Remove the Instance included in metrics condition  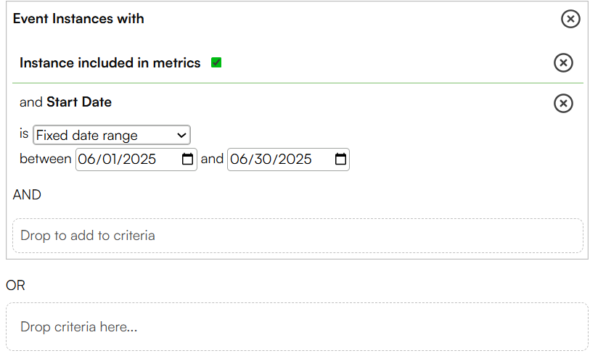point(563,63)
